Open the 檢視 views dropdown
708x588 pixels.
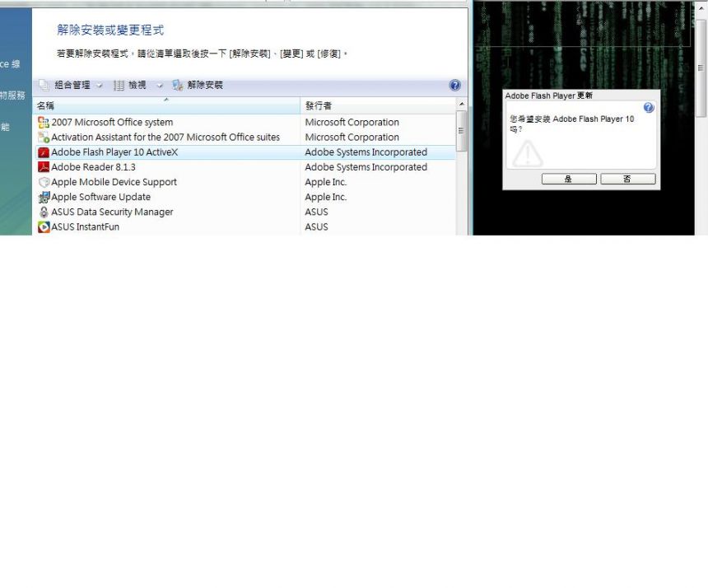click(x=160, y=85)
